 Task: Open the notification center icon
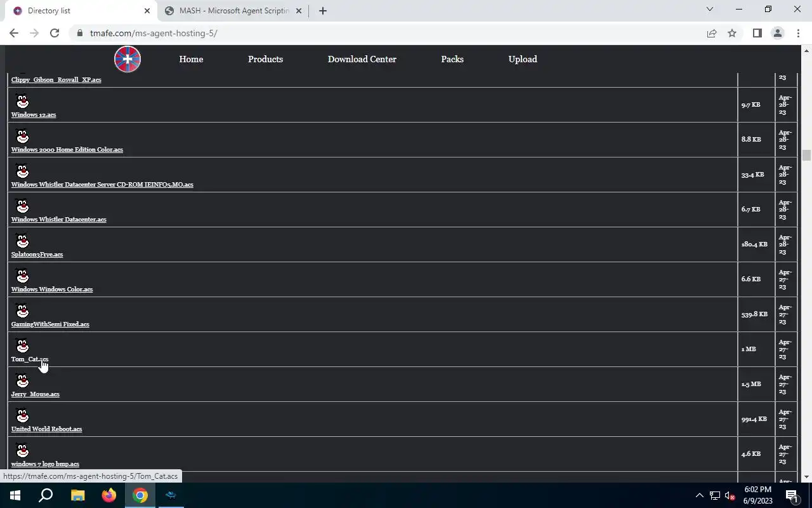click(792, 495)
